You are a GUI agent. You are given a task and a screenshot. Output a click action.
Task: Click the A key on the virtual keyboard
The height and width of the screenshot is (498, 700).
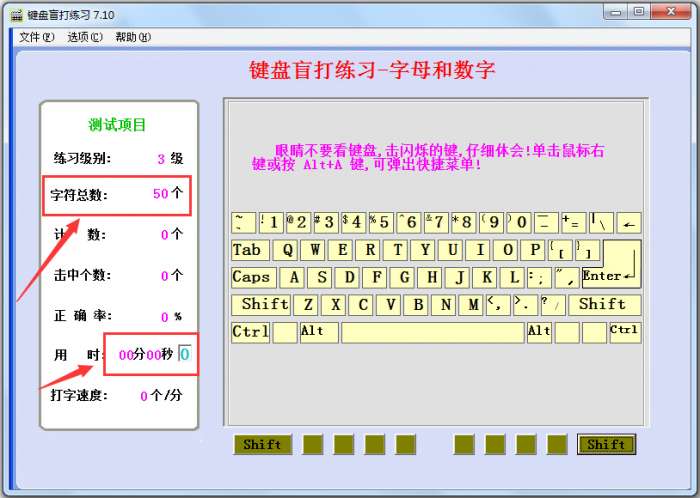coord(293,278)
